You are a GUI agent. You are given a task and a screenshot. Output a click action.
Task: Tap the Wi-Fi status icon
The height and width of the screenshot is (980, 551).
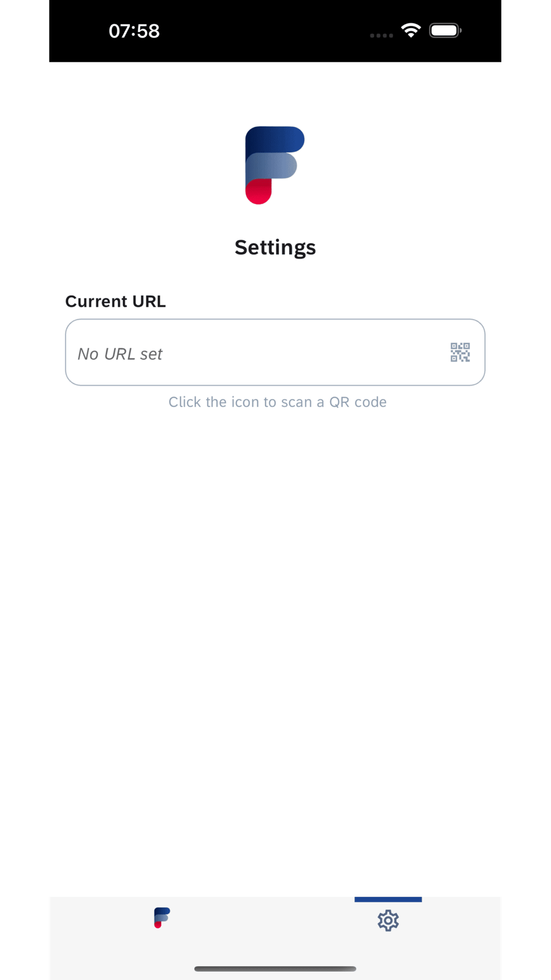point(411,30)
